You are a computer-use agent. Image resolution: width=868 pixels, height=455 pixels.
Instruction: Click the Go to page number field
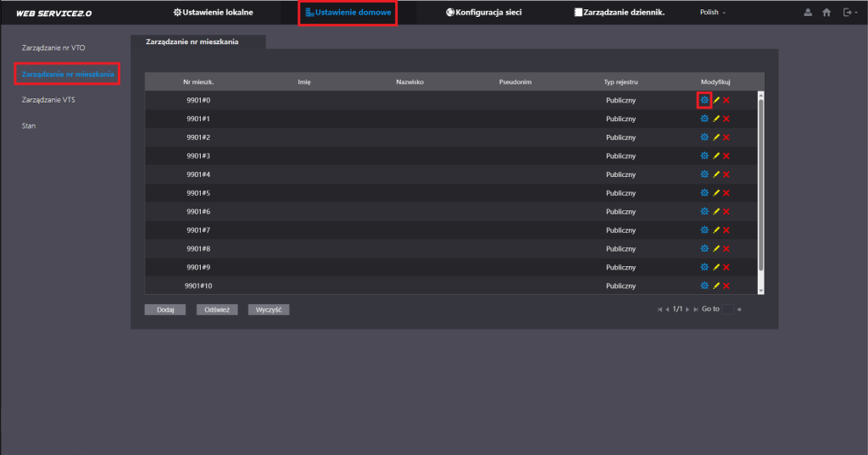(727, 309)
